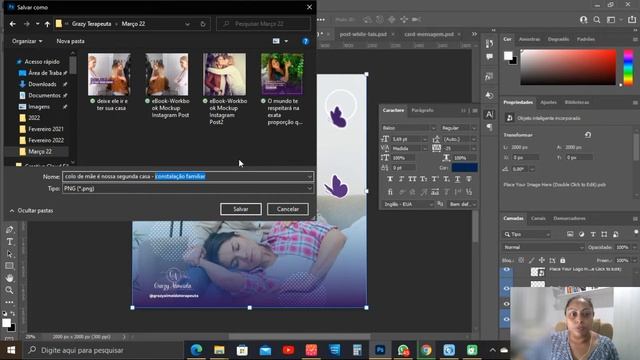Switch to the Degradês tab
This screenshot has height=360, width=640.
[x=558, y=39]
